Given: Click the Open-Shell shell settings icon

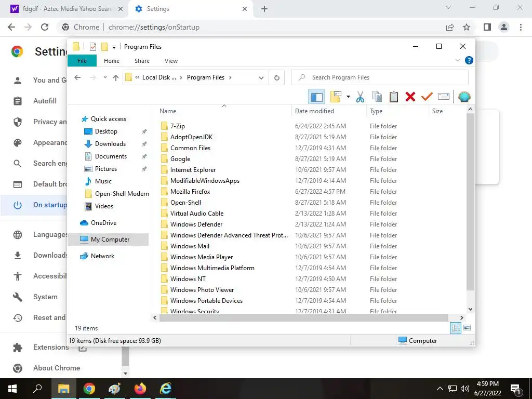Looking at the screenshot, I should [x=464, y=97].
